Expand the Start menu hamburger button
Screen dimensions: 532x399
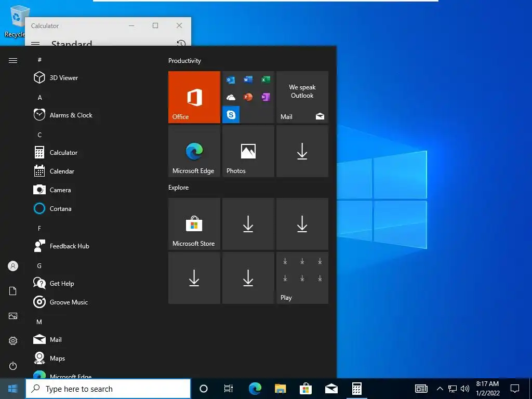[x=13, y=60]
